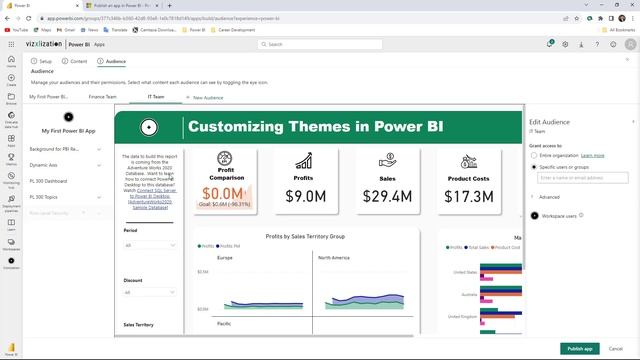
Task: Switch to the Content step tab
Action: (x=74, y=61)
